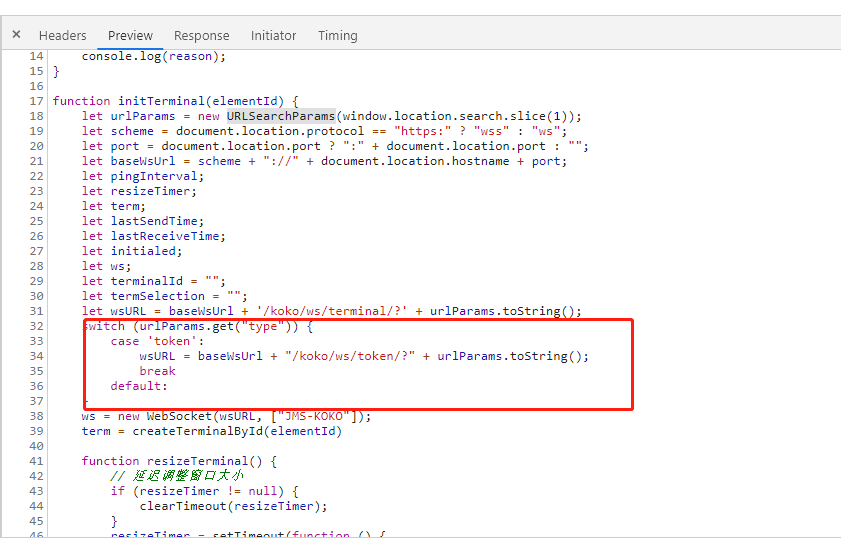Click 'function initTerminal(elementId)' line
Viewport: 841px width, 538px height.
click(x=175, y=101)
